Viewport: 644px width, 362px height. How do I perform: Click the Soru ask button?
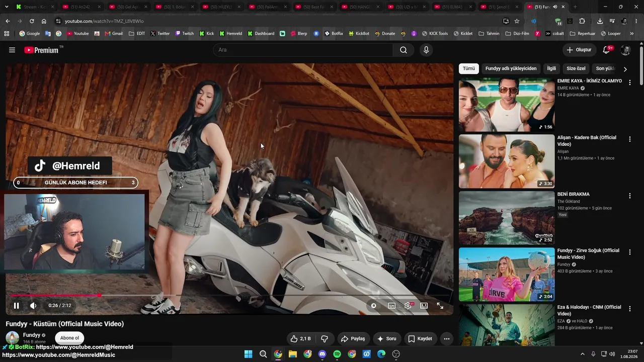387,338
